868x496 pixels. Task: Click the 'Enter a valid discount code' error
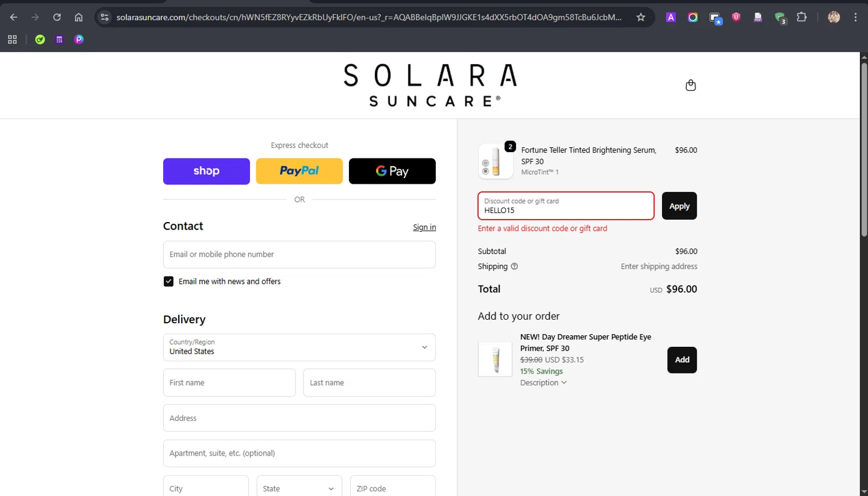(x=542, y=228)
